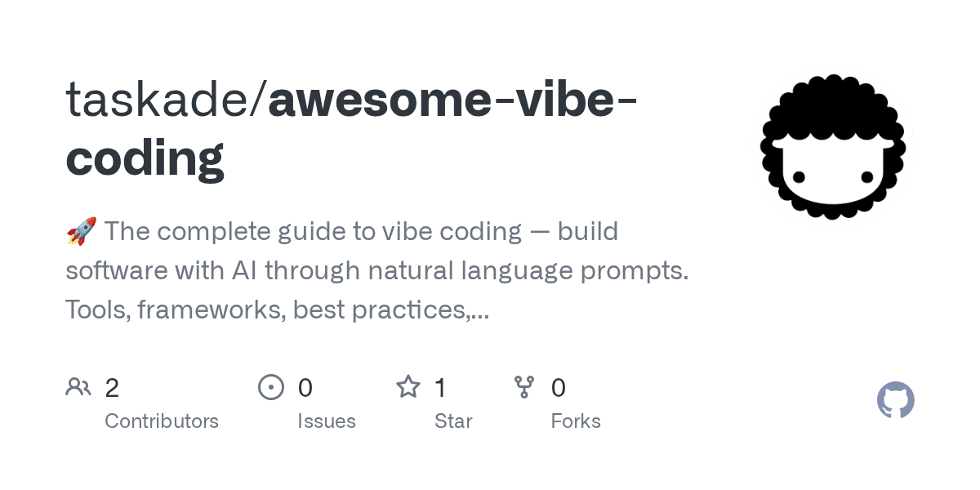The height and width of the screenshot is (490, 980).
Task: Click the Issues circle-dot icon
Action: click(271, 387)
